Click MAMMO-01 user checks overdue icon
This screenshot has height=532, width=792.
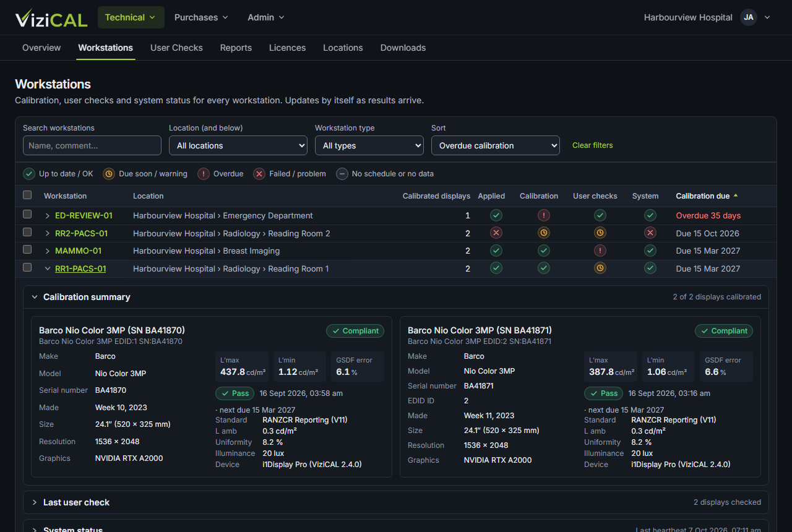(x=600, y=251)
